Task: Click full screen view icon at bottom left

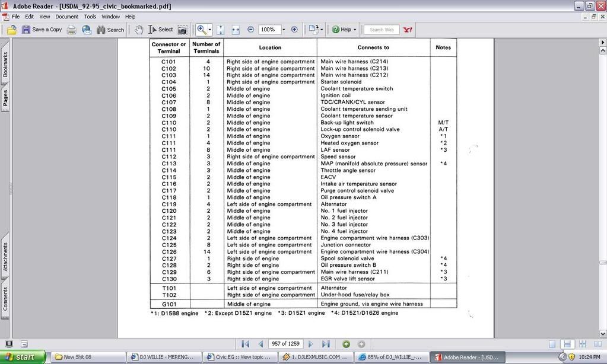Action: (9, 343)
